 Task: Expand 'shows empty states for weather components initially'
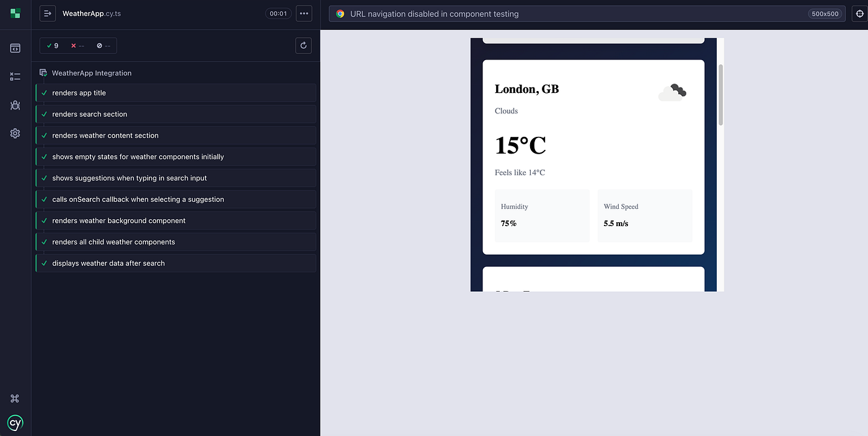point(176,157)
